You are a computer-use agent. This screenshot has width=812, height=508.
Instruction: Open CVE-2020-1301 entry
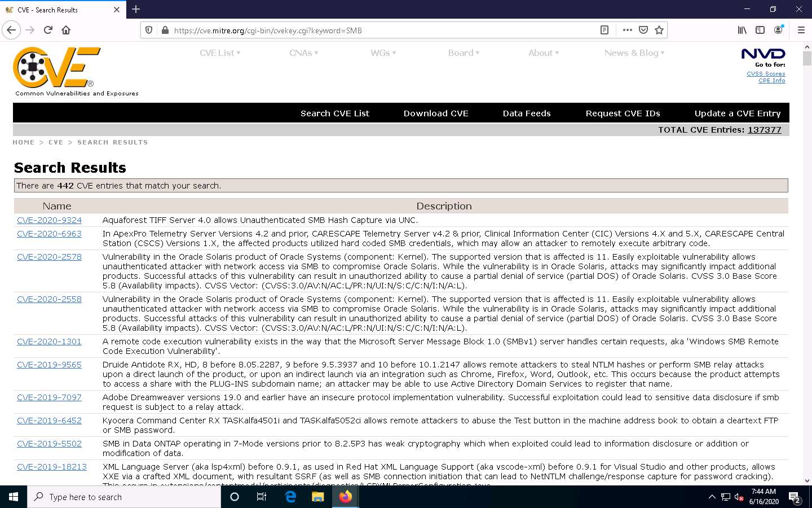(49, 341)
